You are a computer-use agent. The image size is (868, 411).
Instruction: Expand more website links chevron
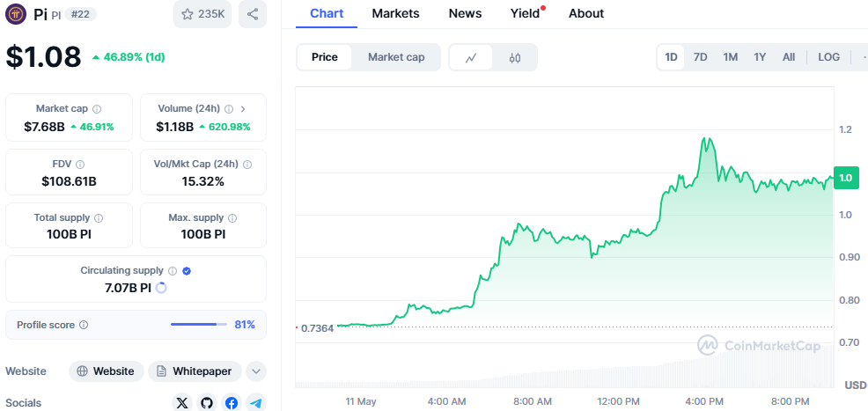(256, 371)
